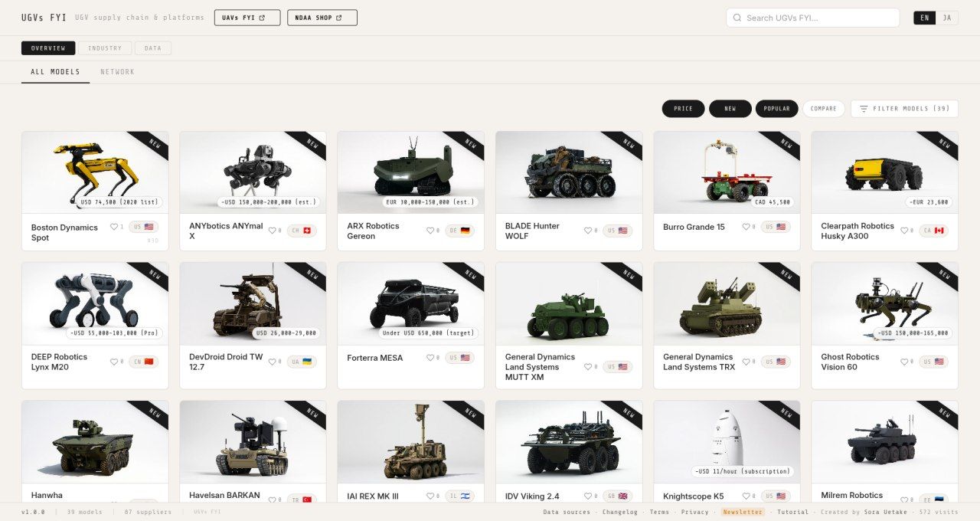Open the Forterra MESA vehicle image
Screen dimensions: 980x521
point(410,303)
